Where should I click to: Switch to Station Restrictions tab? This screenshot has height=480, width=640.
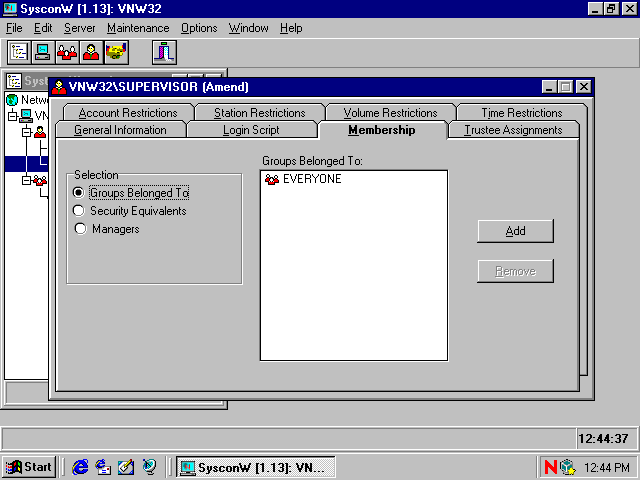[260, 113]
